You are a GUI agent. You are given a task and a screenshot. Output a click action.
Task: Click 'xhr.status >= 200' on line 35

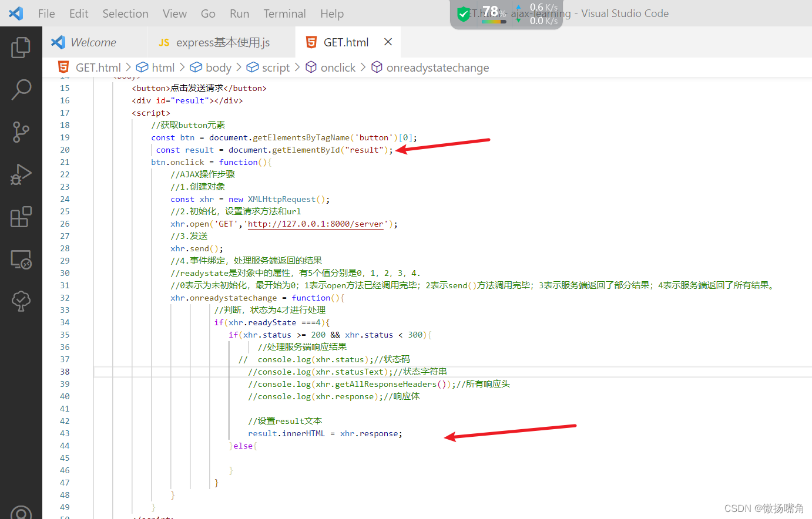[x=284, y=335]
